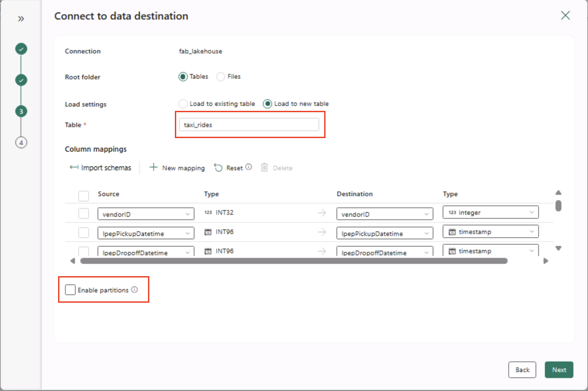This screenshot has height=391, width=588.
Task: Open the vendorID source column dropdown
Action: 146,214
